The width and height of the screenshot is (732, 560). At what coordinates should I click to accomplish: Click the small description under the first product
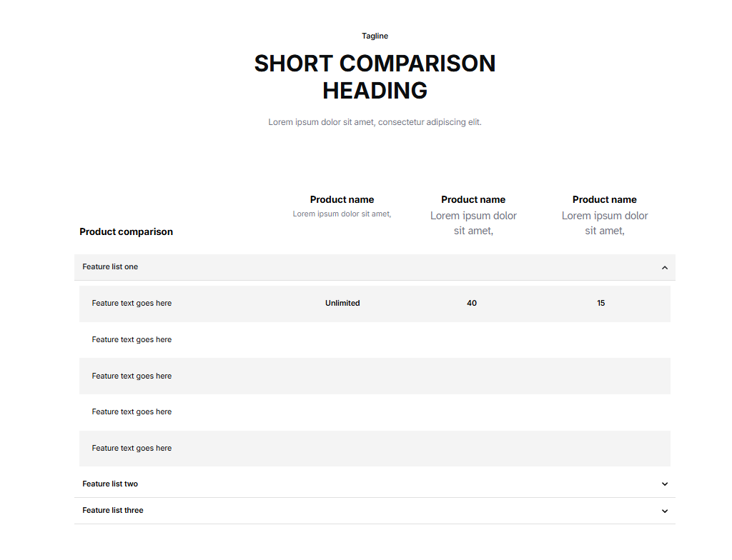342,214
